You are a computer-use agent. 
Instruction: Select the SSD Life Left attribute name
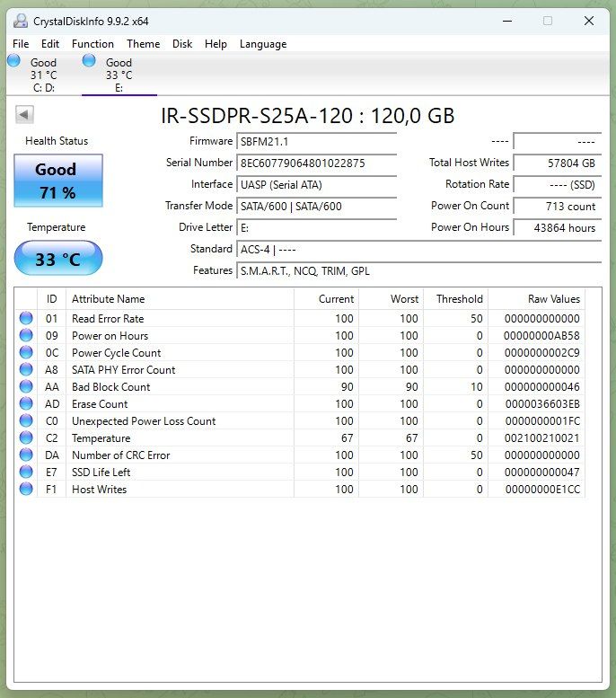101,473
